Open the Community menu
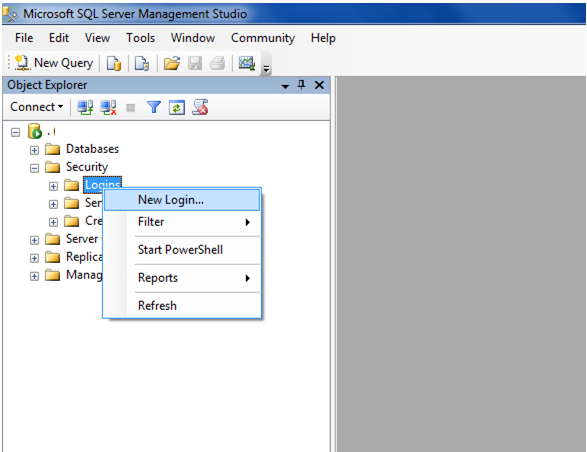Viewport: 587px width, 452px height. pyautogui.click(x=263, y=38)
